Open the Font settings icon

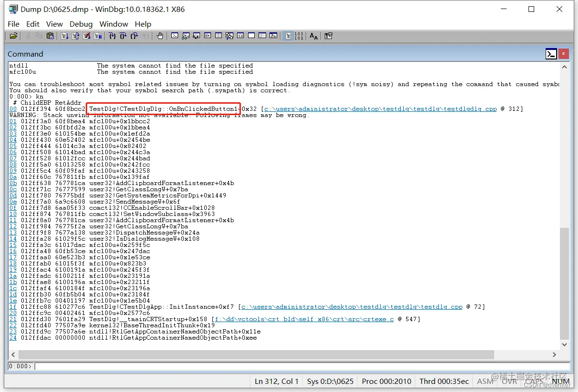(313, 36)
